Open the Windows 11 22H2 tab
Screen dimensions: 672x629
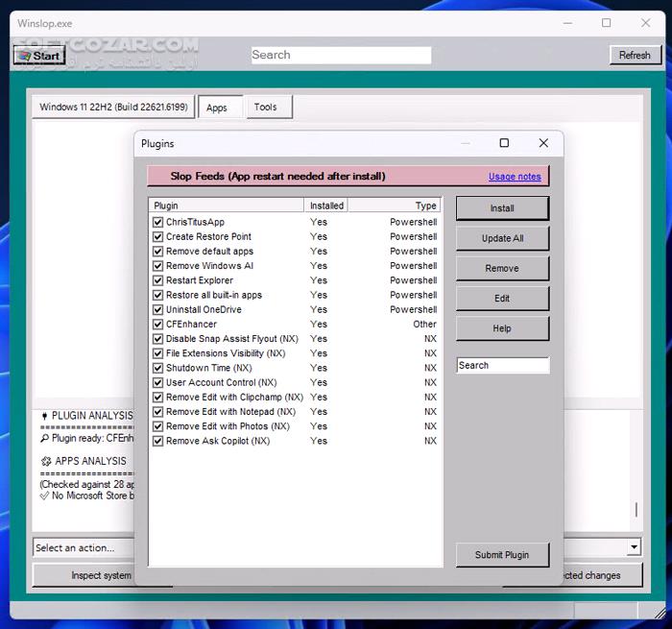(x=113, y=107)
